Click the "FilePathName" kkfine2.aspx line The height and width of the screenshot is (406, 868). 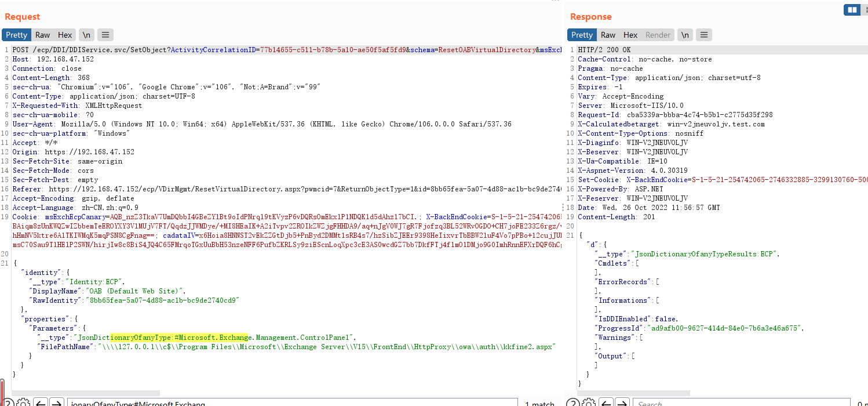(x=296, y=347)
